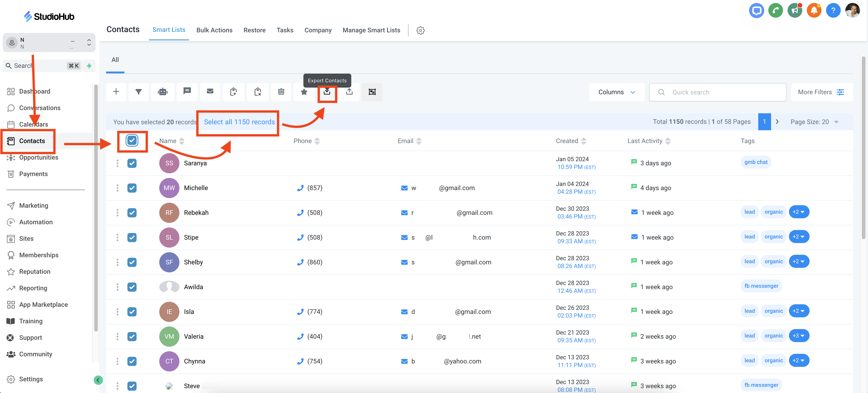This screenshot has height=393, width=868.
Task: Click the add contact plus icon
Action: click(116, 92)
